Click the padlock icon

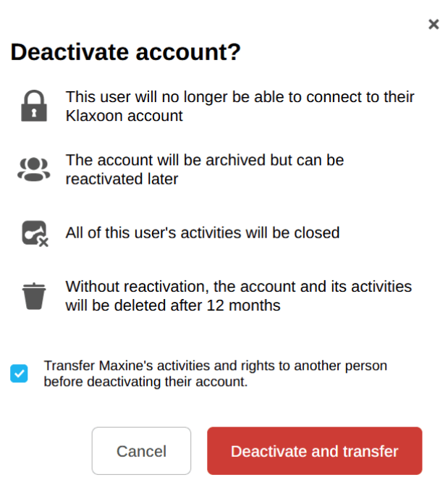coord(33,106)
